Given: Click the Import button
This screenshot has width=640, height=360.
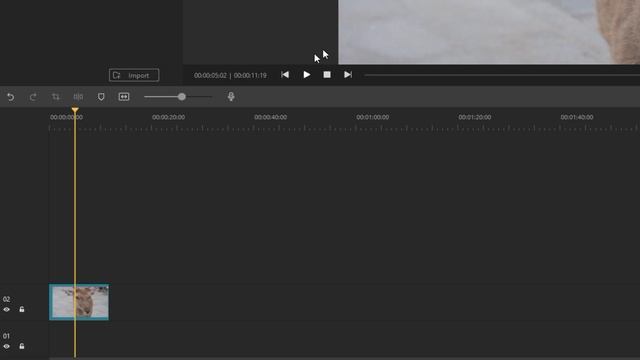Looking at the screenshot, I should (134, 75).
